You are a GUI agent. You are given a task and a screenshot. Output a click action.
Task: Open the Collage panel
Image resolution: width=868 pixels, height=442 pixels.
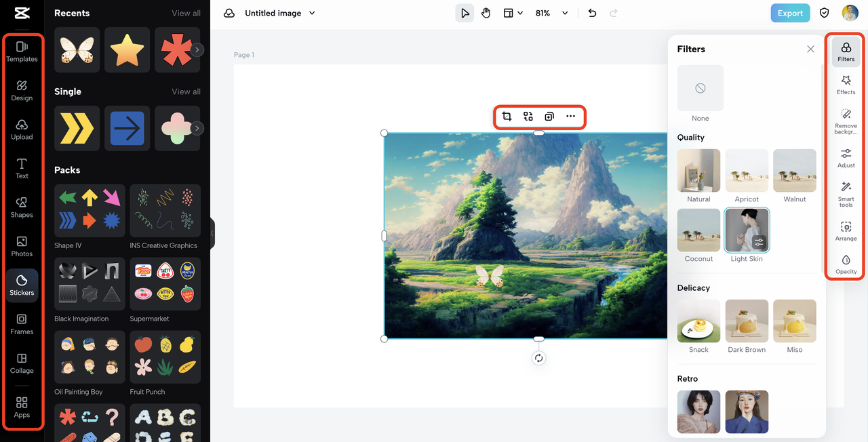point(22,363)
